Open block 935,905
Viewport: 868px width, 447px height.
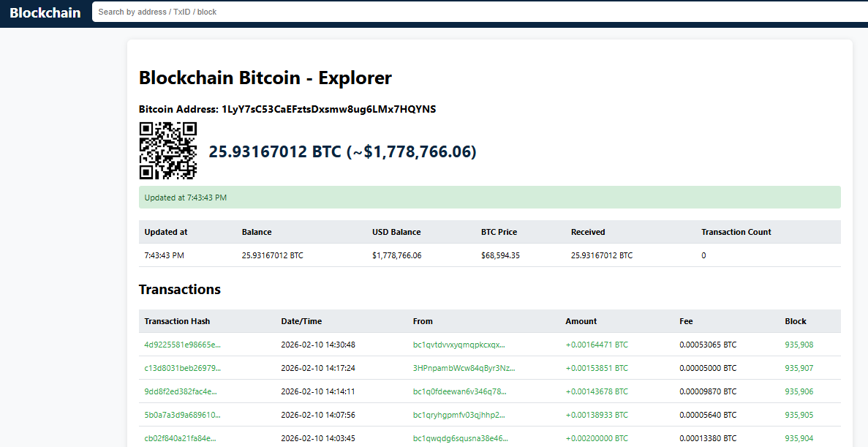point(799,414)
